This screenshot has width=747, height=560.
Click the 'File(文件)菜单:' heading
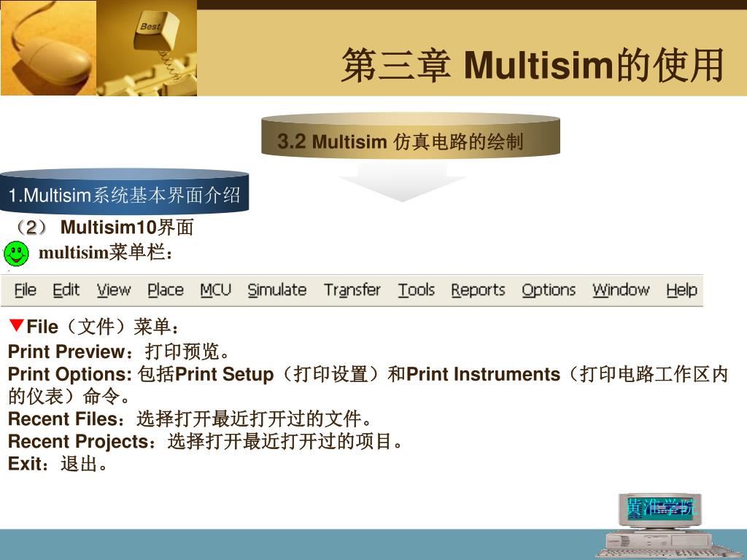(103, 327)
